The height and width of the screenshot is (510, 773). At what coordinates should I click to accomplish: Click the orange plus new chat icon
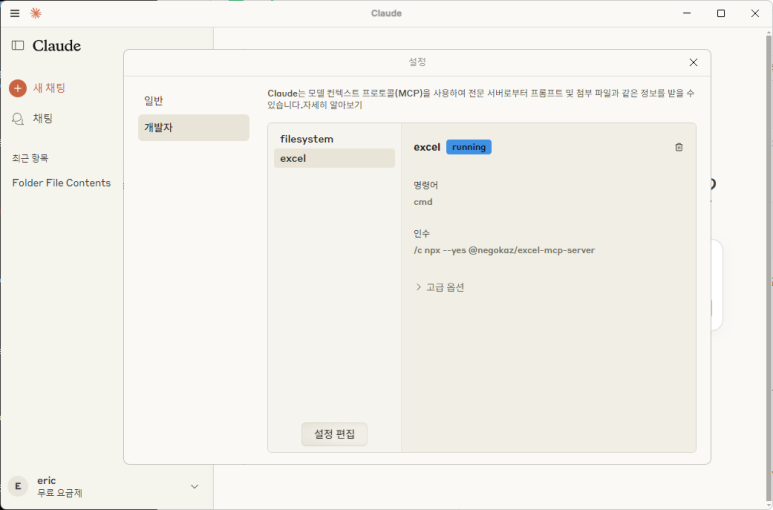pos(18,88)
